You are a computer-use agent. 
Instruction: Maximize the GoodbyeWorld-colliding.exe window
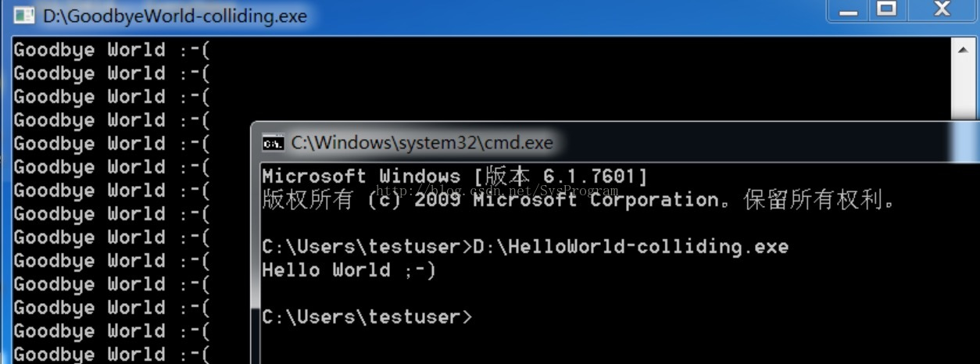(886, 10)
